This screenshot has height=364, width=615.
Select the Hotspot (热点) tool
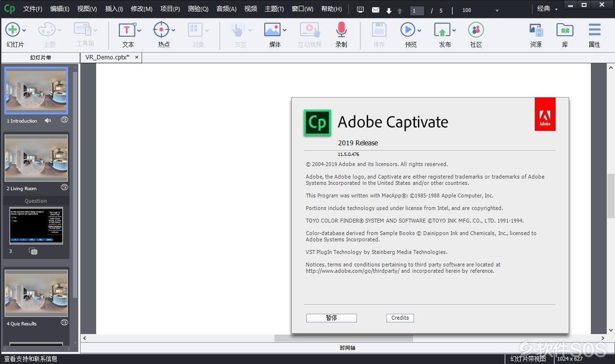161,29
